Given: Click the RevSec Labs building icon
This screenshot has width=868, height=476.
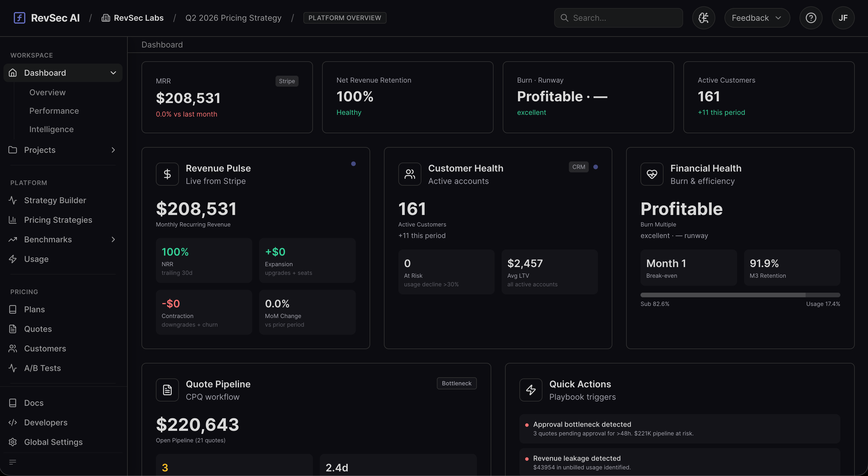Looking at the screenshot, I should (106, 18).
